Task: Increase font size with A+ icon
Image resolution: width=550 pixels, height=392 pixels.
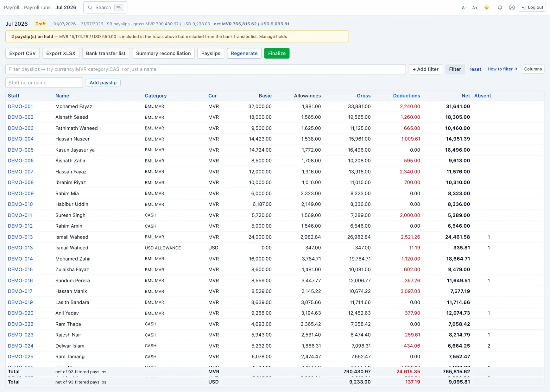Action: [x=475, y=8]
